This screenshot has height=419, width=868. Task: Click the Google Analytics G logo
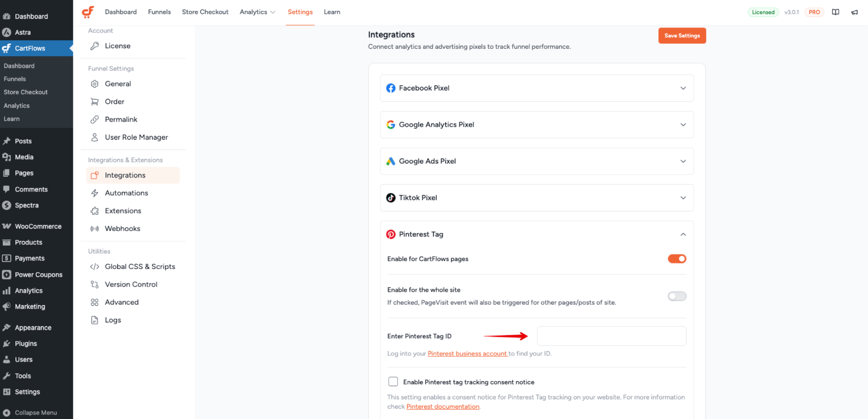point(391,125)
